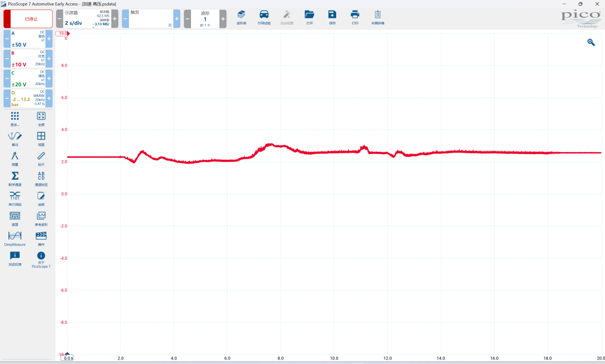Print the waveform with the printer icon
This screenshot has width=605, height=364.
click(x=355, y=18)
